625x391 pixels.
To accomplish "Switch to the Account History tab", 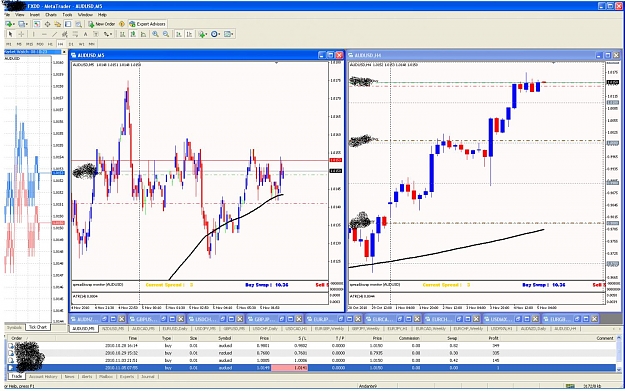I will tap(43, 376).
